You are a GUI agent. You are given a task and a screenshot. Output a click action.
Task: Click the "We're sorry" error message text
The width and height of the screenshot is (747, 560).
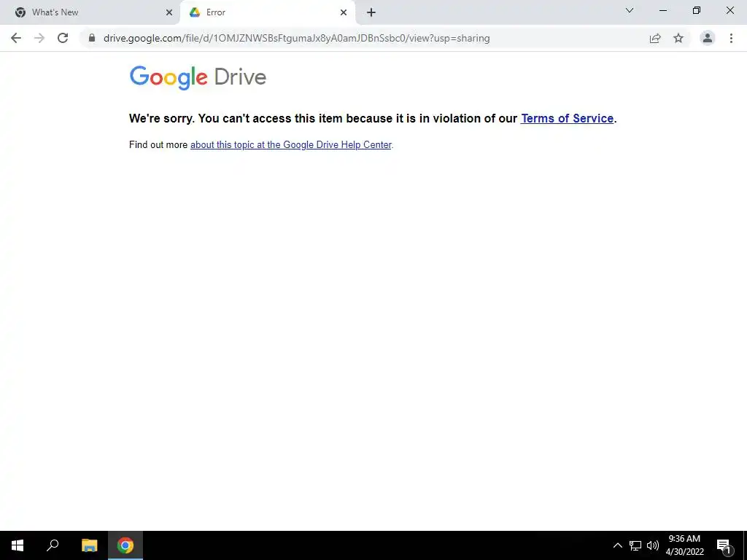pos(373,118)
